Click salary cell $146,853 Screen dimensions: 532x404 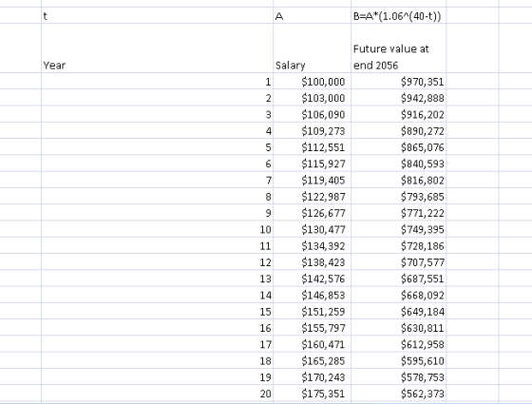pos(312,295)
